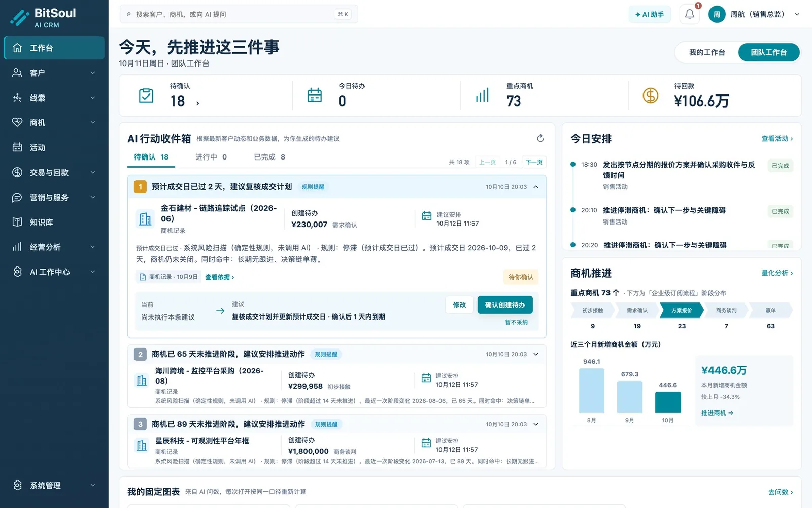Viewport: 812px width, 508px height.
Task: Open the notification bell
Action: click(689, 14)
